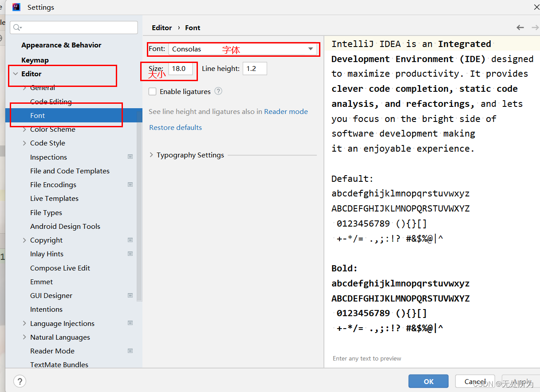540x392 pixels.
Task: Expand the Color Scheme tree node
Action: pos(24,129)
